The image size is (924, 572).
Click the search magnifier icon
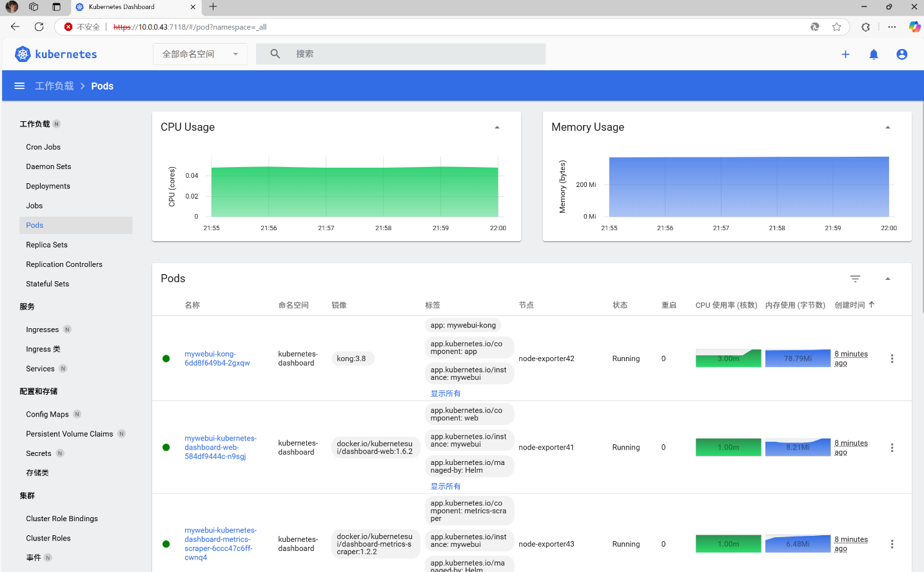pyautogui.click(x=275, y=54)
